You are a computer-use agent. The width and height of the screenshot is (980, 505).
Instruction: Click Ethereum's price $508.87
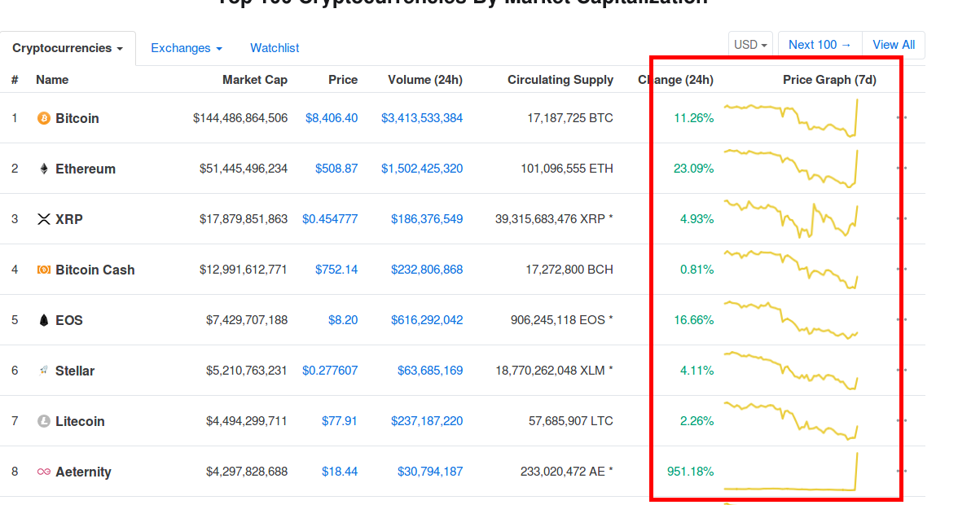coord(336,169)
